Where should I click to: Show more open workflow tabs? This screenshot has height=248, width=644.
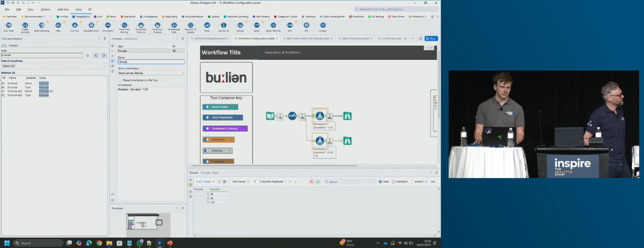(x=413, y=39)
